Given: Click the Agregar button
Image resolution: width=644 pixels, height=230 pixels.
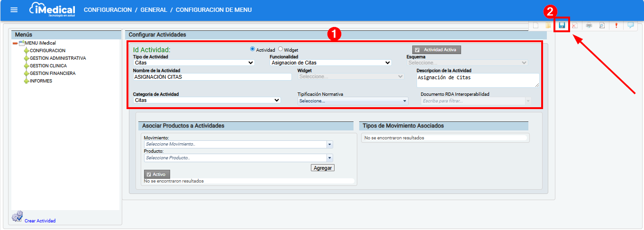Looking at the screenshot, I should 323,168.
